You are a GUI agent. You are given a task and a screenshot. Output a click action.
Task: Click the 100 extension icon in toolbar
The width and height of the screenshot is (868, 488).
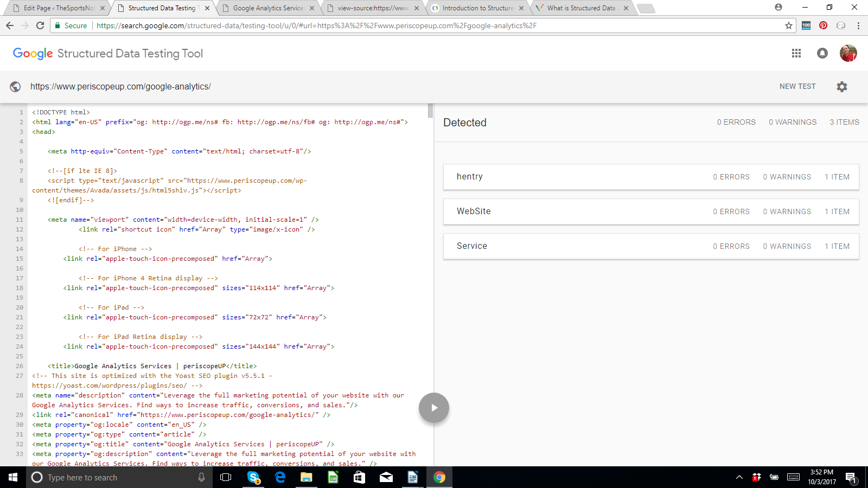click(x=806, y=25)
